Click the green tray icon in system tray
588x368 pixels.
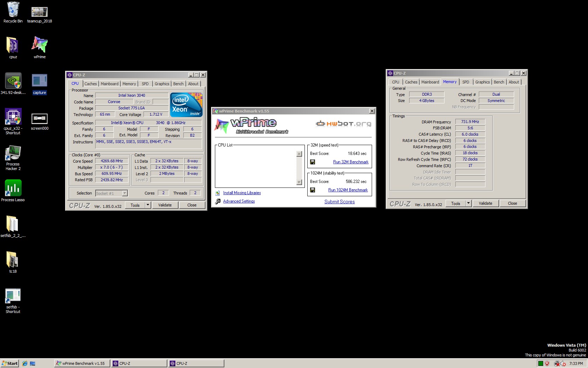(540, 363)
